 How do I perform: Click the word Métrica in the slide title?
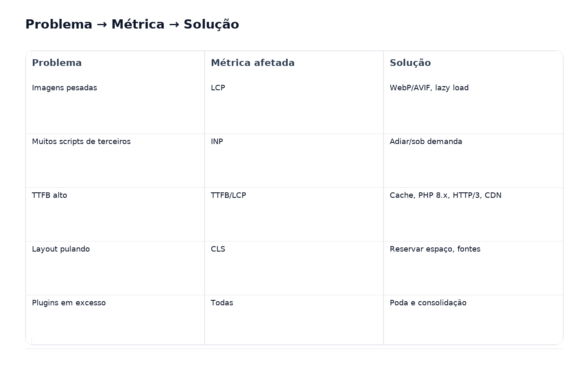[x=138, y=24]
